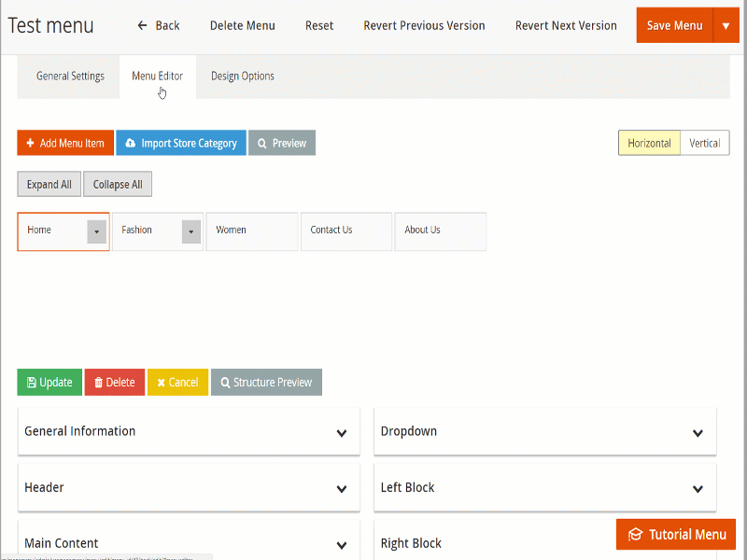Open the General Settings tab
The width and height of the screenshot is (747, 560).
(x=70, y=77)
